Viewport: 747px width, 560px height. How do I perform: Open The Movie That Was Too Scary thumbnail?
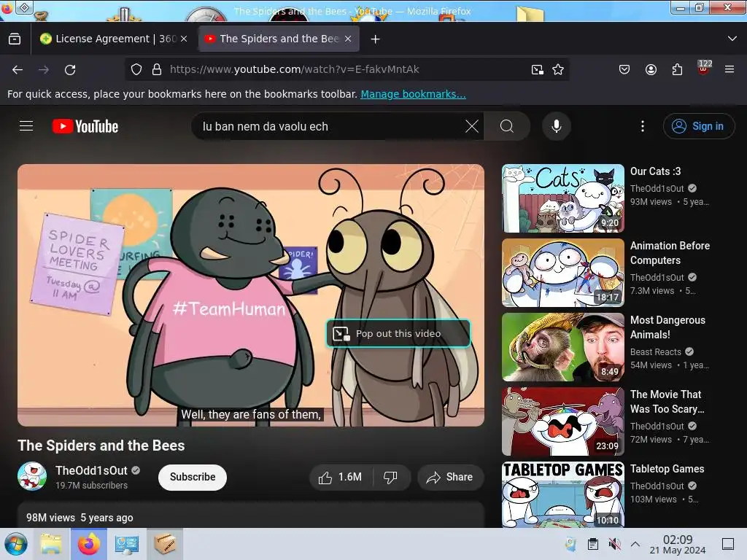(563, 421)
